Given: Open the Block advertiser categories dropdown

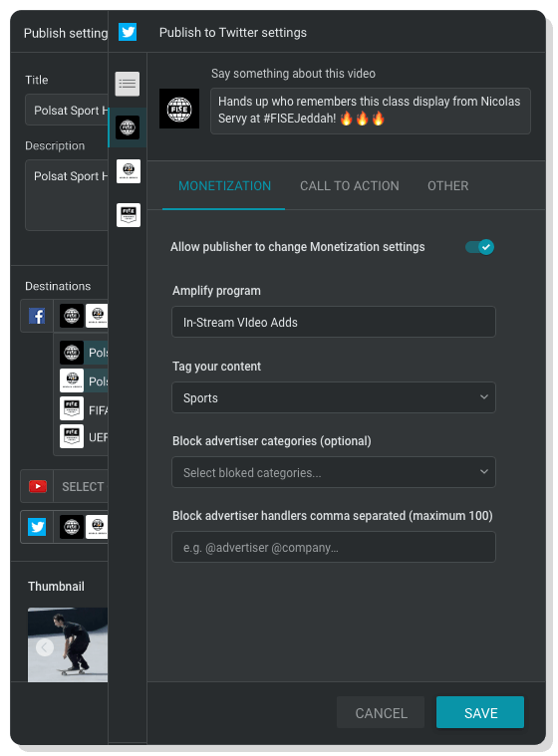Looking at the screenshot, I should (334, 472).
